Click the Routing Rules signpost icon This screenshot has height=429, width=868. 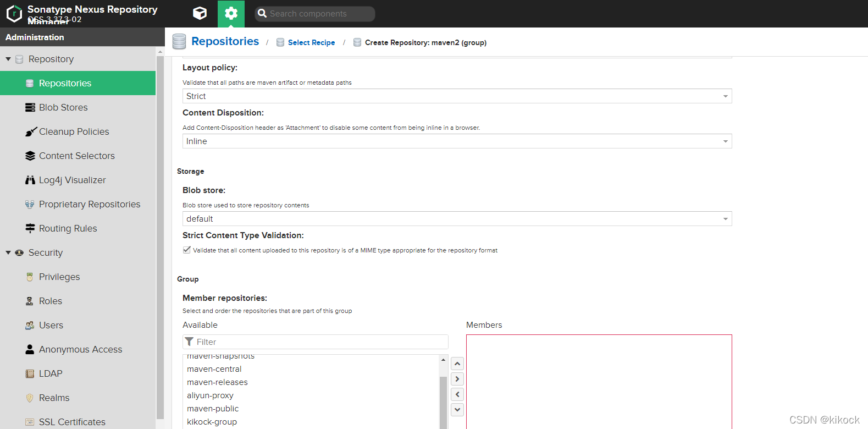[30, 228]
